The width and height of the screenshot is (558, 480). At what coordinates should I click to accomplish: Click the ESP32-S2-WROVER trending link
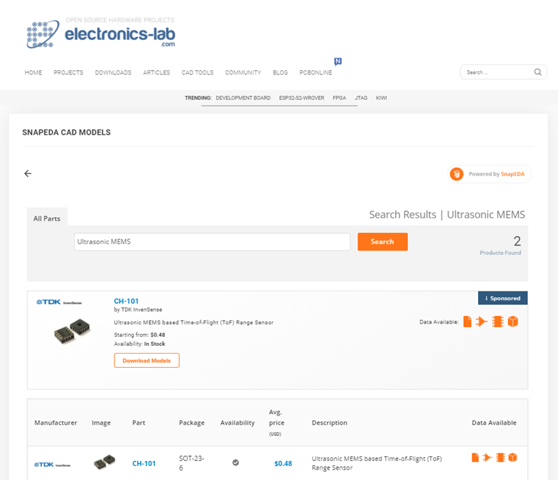coord(301,98)
